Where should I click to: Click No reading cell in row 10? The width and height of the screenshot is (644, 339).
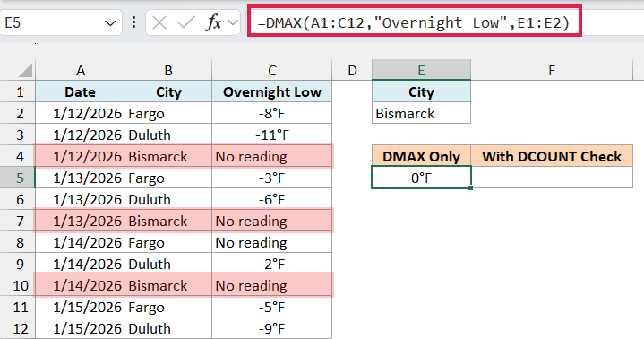coord(272,285)
